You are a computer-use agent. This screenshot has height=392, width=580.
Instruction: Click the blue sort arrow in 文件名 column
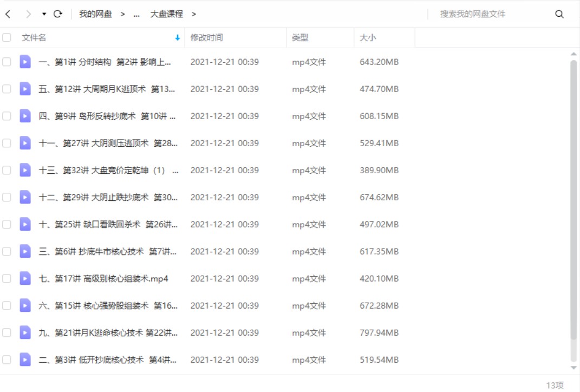pos(177,38)
